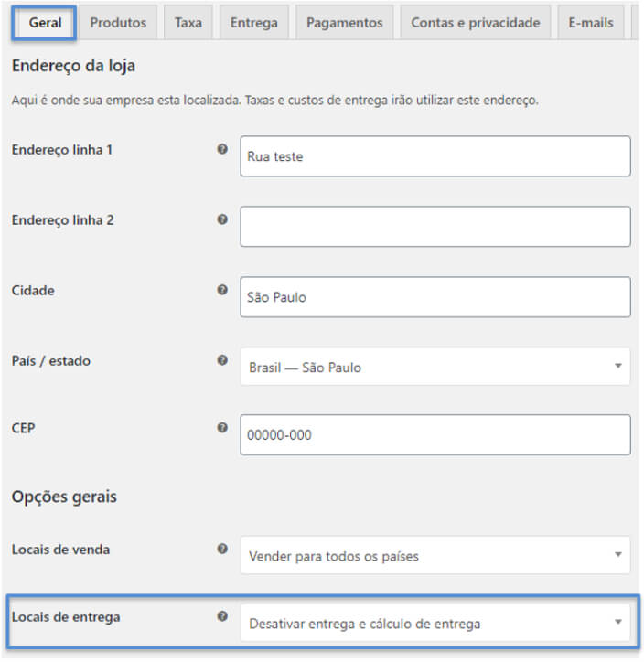Click help icon next to País / estado

tap(222, 360)
